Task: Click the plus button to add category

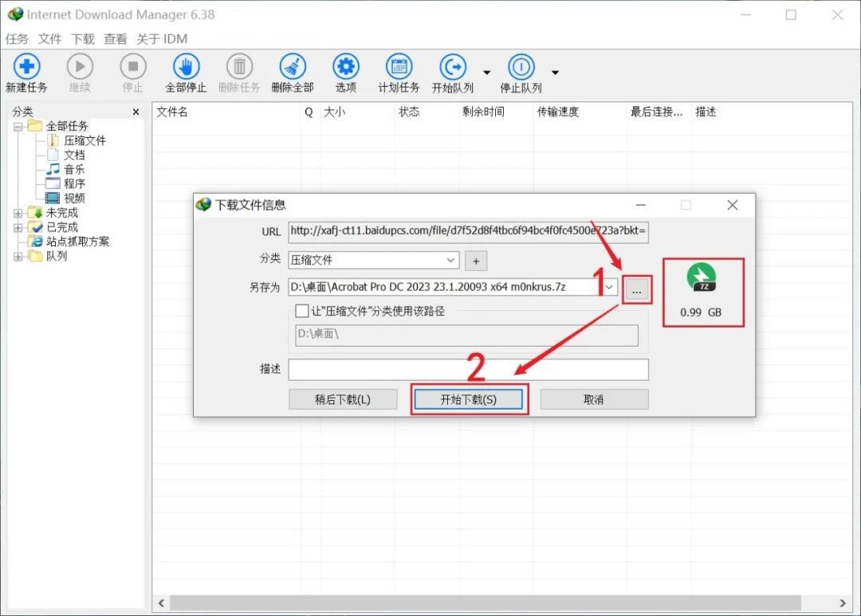Action: (x=476, y=261)
